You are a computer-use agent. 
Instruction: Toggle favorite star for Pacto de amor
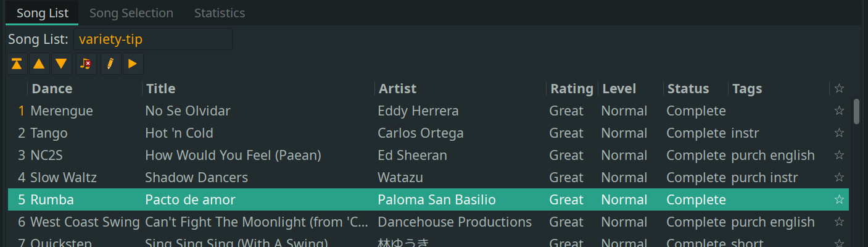click(839, 200)
